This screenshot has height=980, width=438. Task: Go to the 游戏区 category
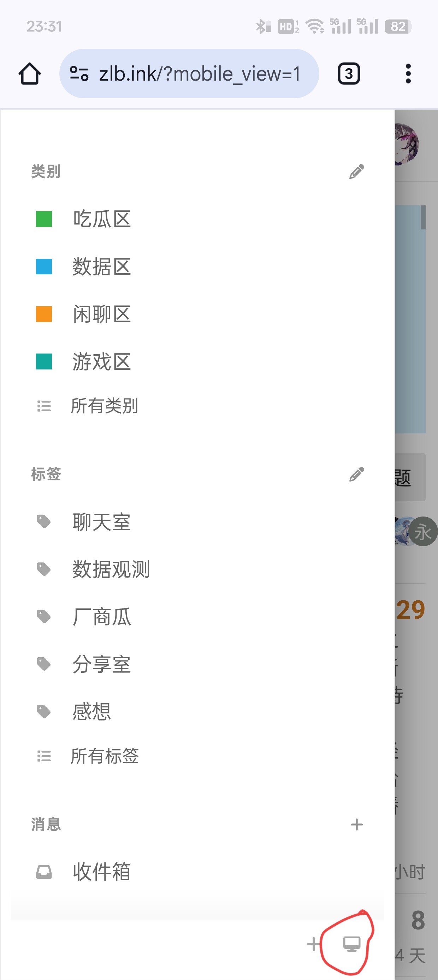[101, 362]
